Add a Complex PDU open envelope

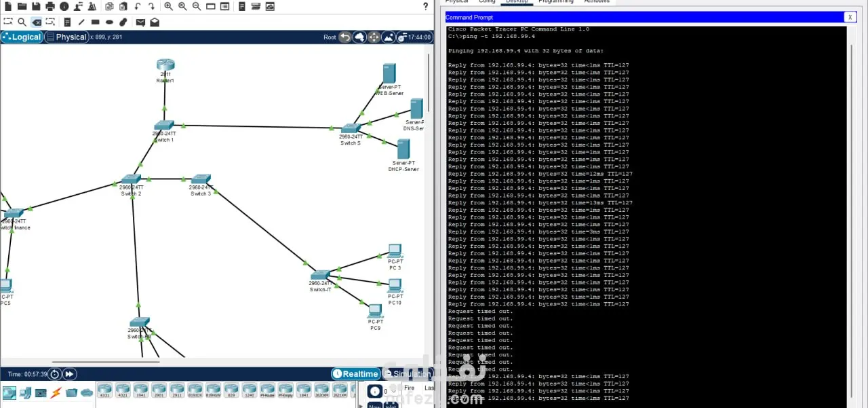click(x=155, y=22)
